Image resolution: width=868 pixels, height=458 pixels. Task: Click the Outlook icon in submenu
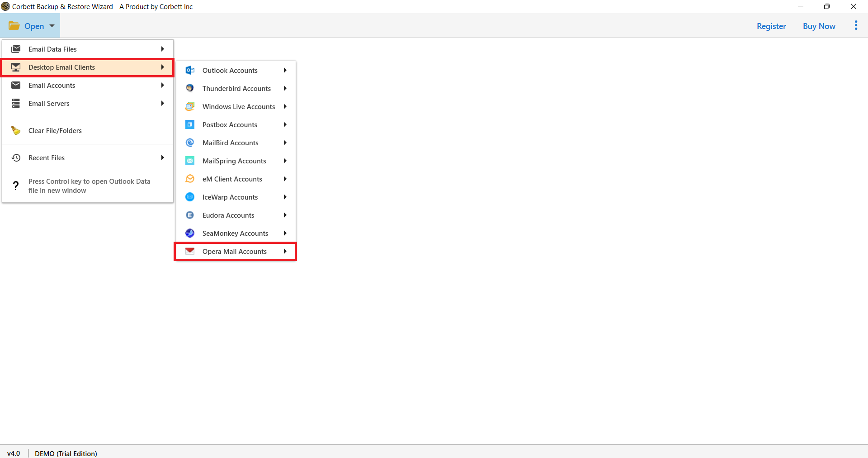190,70
